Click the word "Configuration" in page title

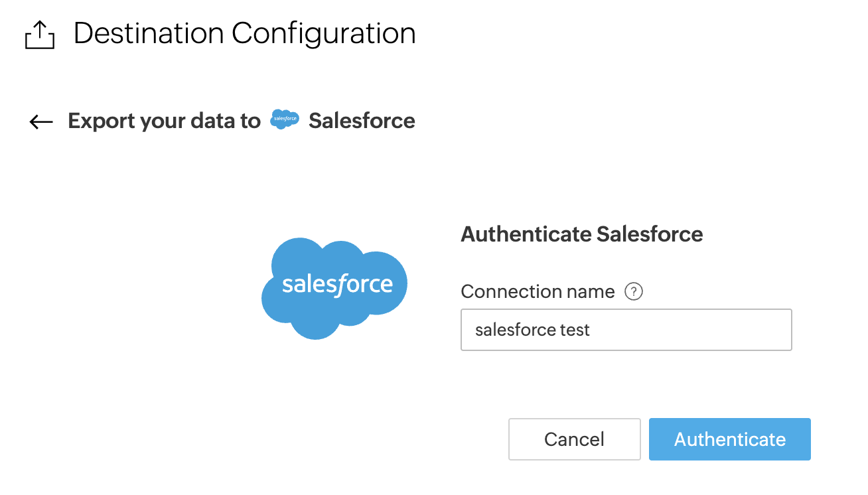tap(324, 33)
